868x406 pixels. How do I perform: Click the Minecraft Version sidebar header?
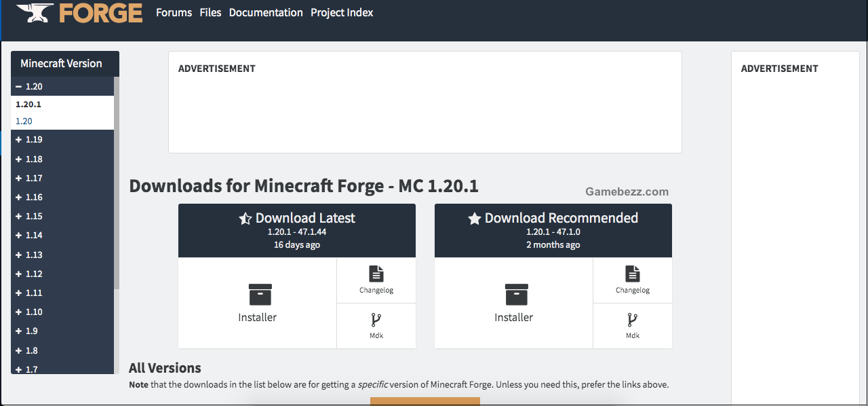[x=65, y=64]
